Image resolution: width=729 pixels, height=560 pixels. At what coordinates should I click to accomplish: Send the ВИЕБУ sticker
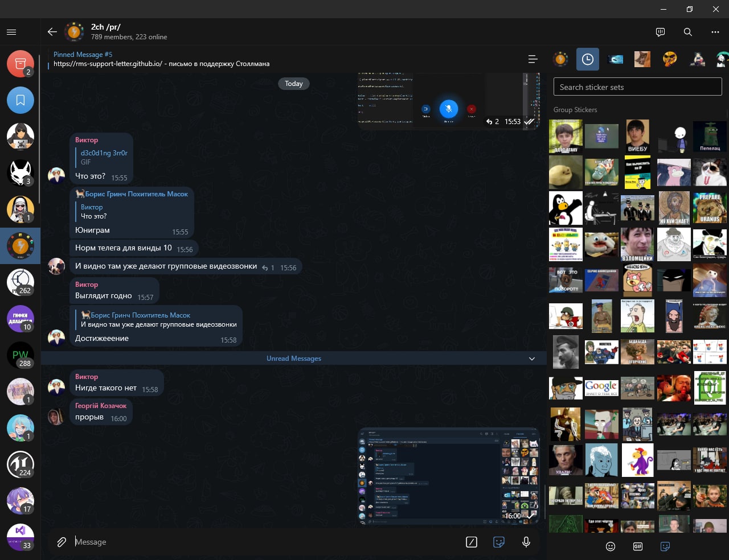click(x=637, y=136)
